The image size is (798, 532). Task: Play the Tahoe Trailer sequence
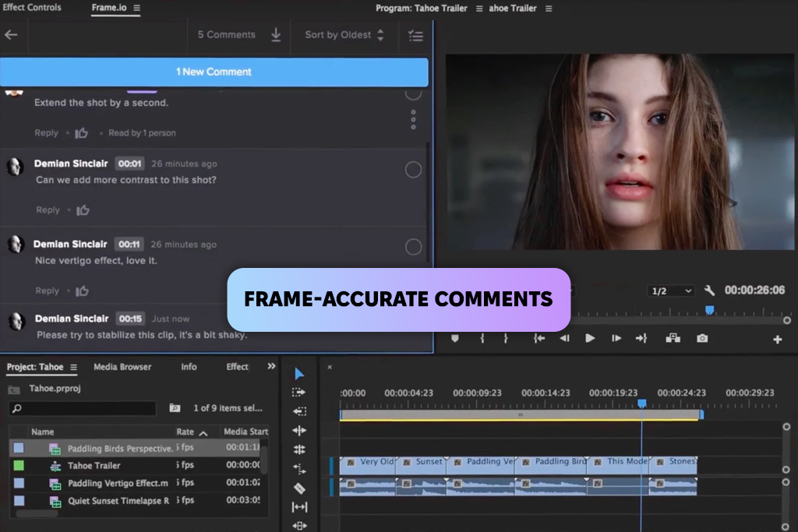click(590, 338)
